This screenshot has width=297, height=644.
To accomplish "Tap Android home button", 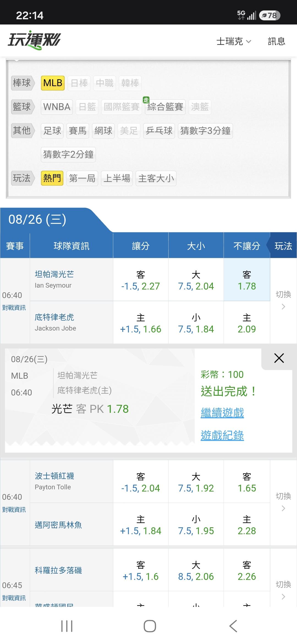I will (x=150, y=626).
